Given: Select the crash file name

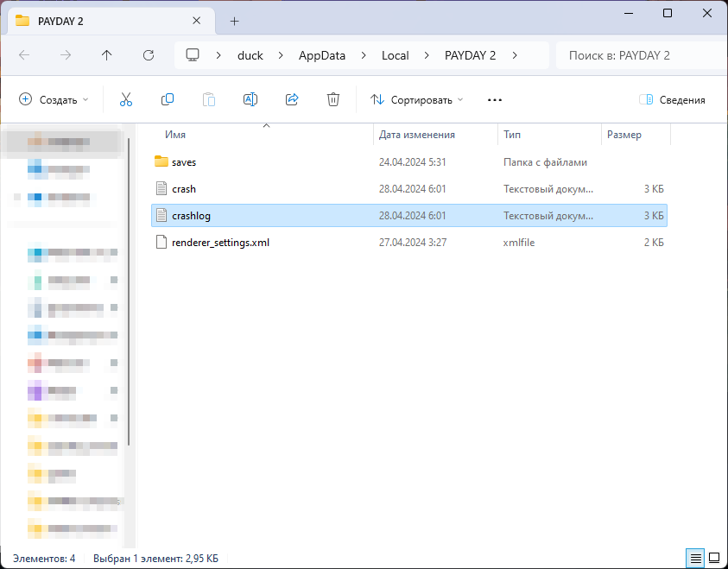Looking at the screenshot, I should click(x=184, y=189).
